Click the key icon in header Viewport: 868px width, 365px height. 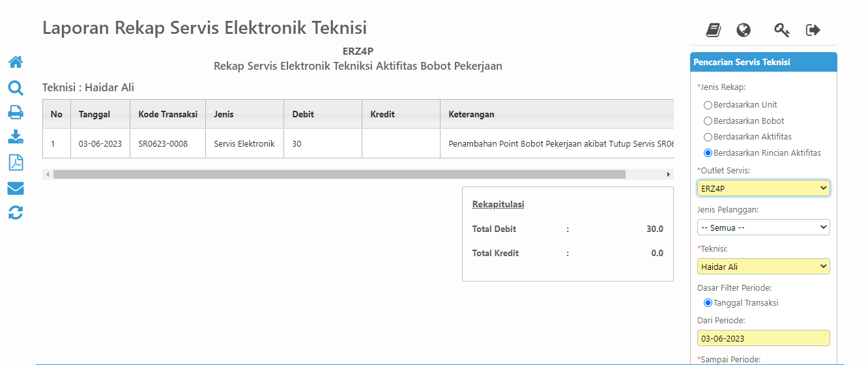(x=781, y=30)
